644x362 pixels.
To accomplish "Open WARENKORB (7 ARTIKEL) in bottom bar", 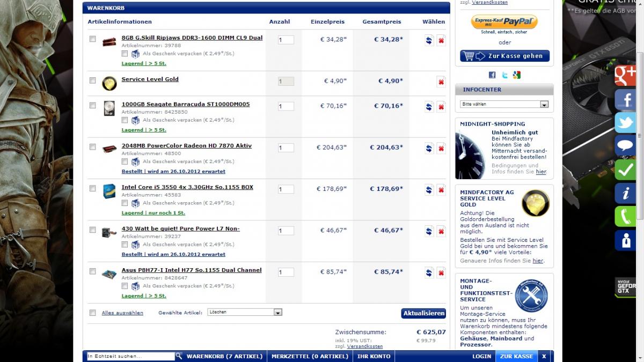I will pyautogui.click(x=225, y=356).
